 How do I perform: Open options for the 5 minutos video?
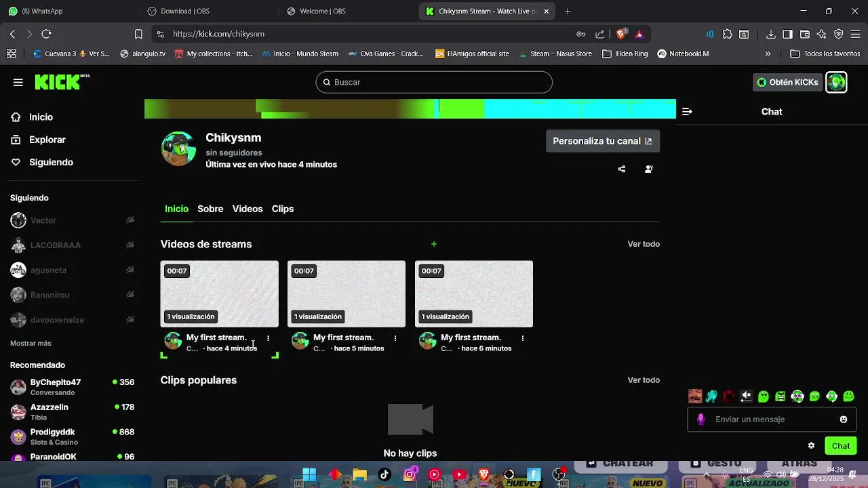pos(395,338)
